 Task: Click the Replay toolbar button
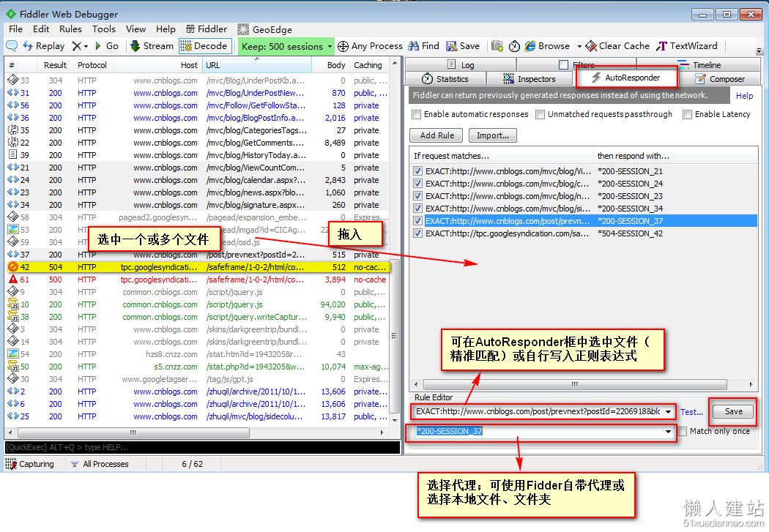(x=44, y=46)
